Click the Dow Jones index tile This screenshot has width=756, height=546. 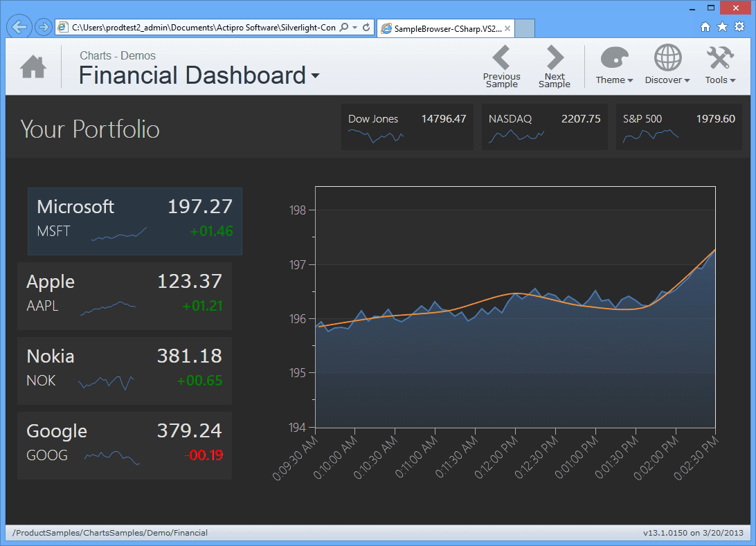pyautogui.click(x=407, y=127)
